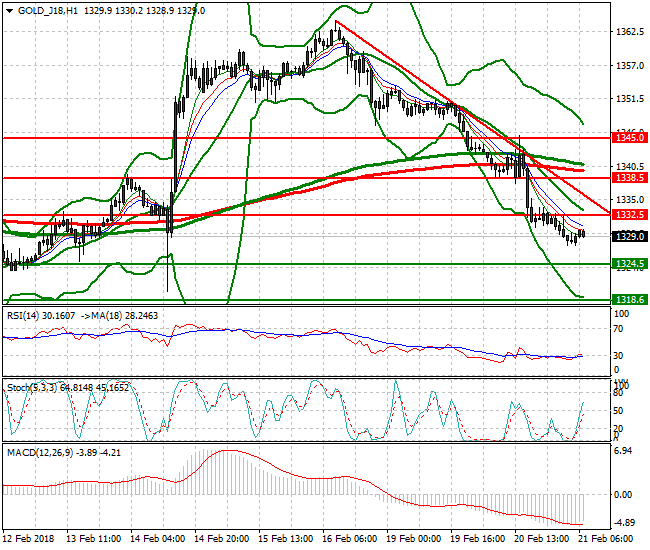The height and width of the screenshot is (550, 650).
Task: Click the MACD 6.94 scale value
Action: point(623,451)
